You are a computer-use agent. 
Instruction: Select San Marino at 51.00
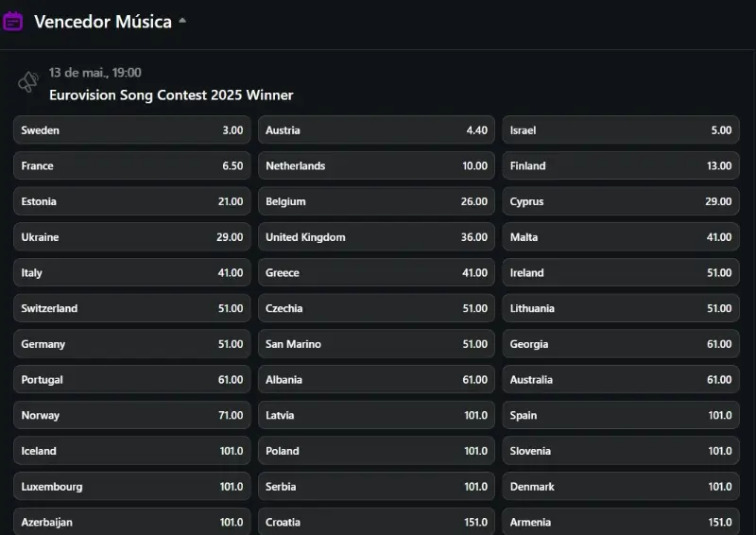pos(376,344)
